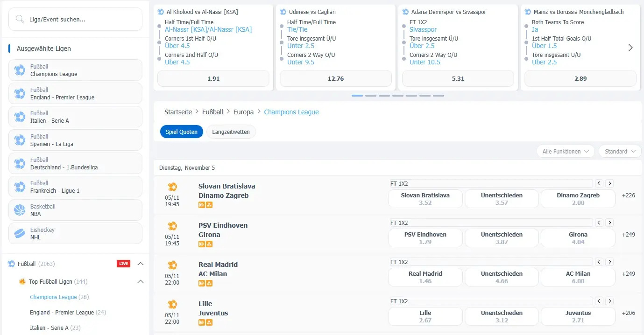Viewport: 644px width, 335px height.
Task: Click the football icon beside Spanien - La Liga
Action: [x=20, y=140]
